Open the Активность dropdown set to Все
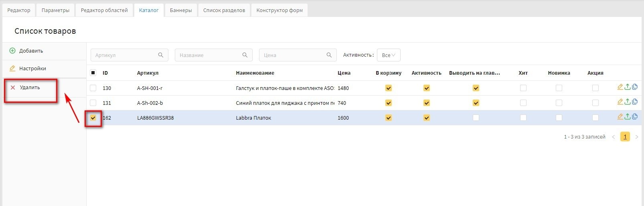This screenshot has width=644, height=206. (388, 55)
